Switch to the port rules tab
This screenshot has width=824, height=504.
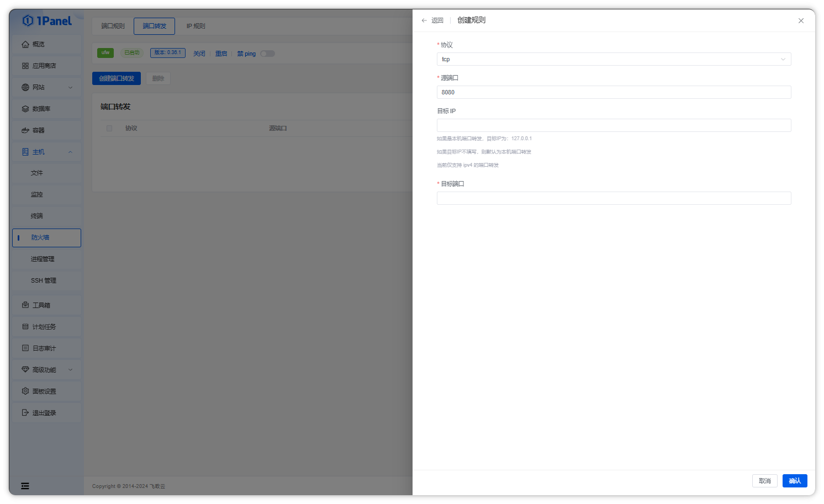113,26
